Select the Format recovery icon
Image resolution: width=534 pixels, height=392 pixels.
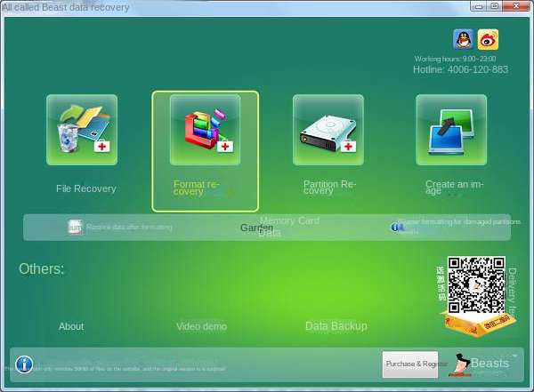(x=205, y=130)
